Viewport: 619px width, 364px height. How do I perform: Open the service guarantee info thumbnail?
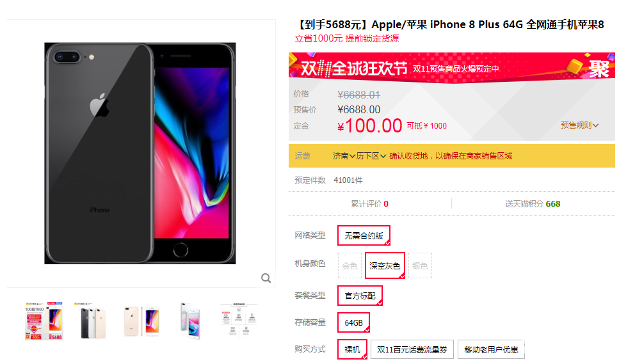pyautogui.click(x=239, y=321)
